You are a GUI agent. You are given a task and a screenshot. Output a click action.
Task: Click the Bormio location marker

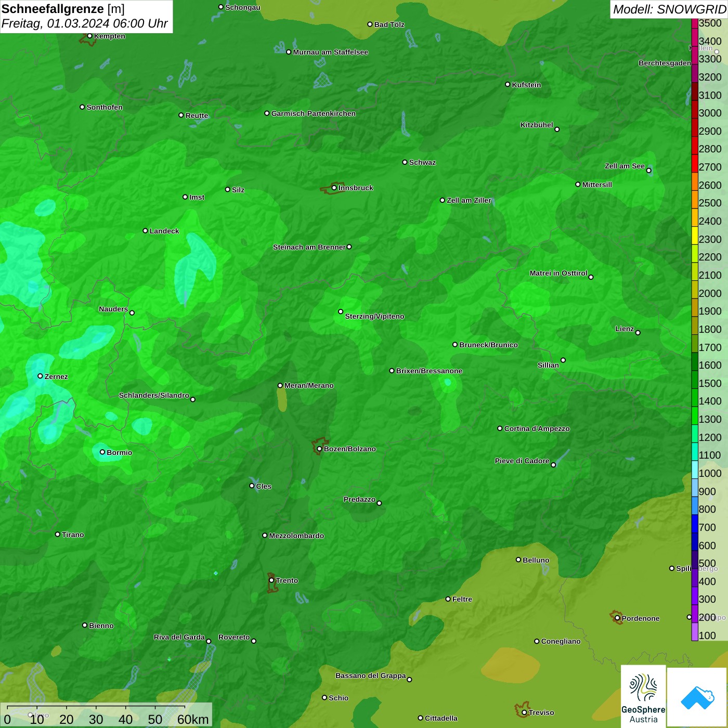pos(102,452)
